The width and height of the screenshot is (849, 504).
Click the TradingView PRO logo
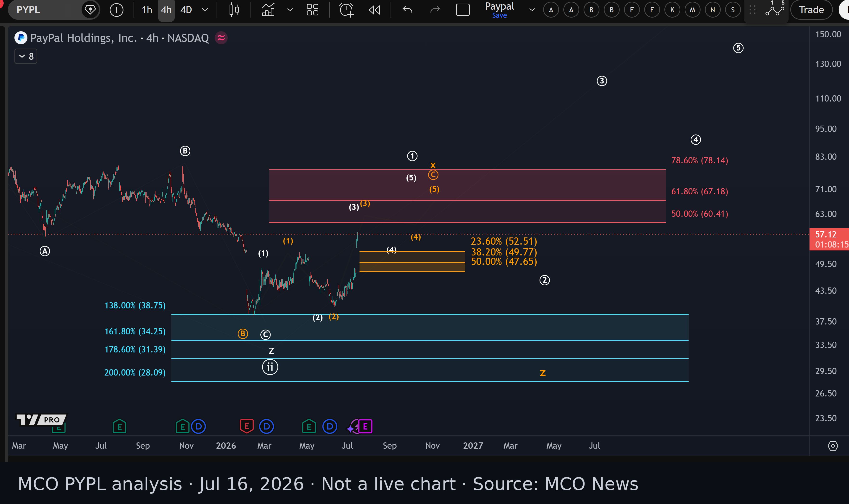[41, 420]
